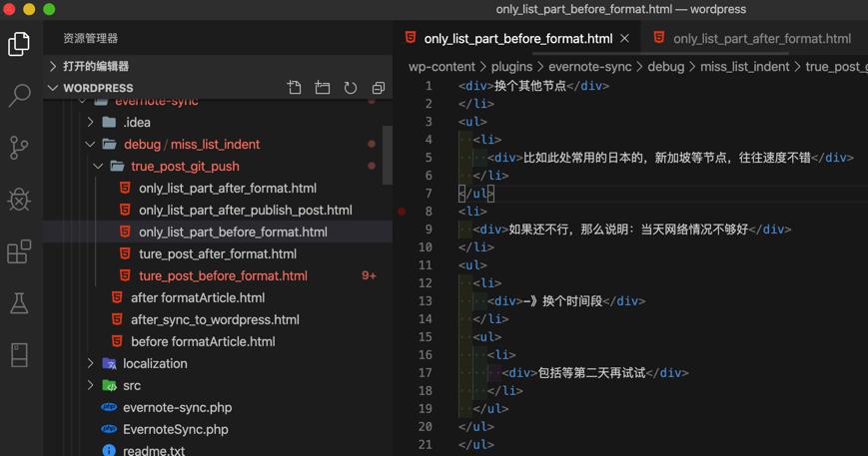Place cursor on line 9 div text
Screen dimensions: 868x456
pyautogui.click(x=628, y=229)
